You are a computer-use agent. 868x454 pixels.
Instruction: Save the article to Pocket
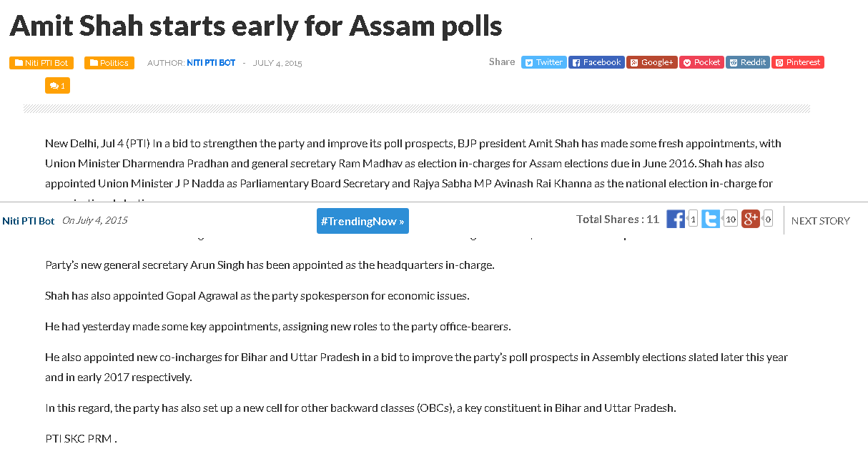click(701, 62)
